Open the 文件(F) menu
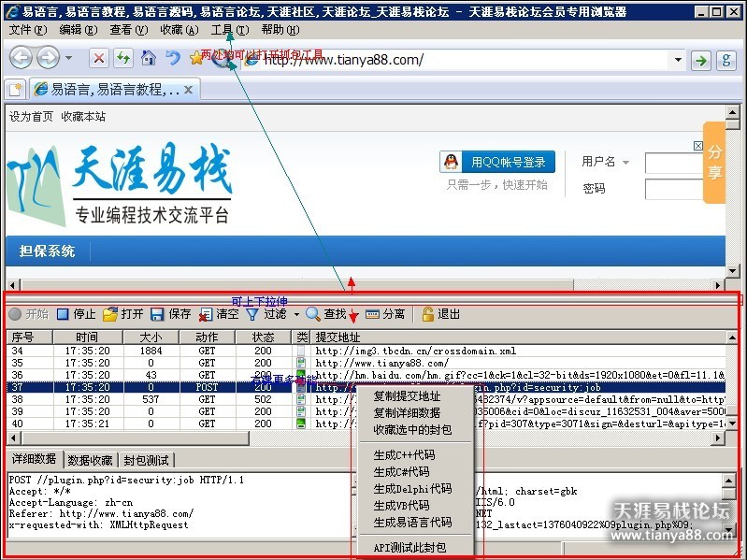Viewport: 747px width, 560px height. (x=28, y=30)
